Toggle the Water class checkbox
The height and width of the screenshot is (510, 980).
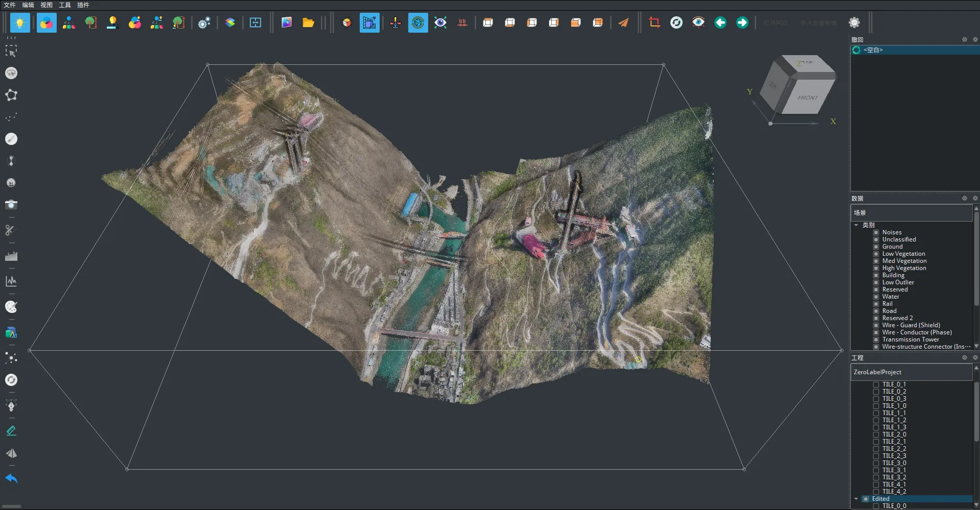click(x=876, y=297)
